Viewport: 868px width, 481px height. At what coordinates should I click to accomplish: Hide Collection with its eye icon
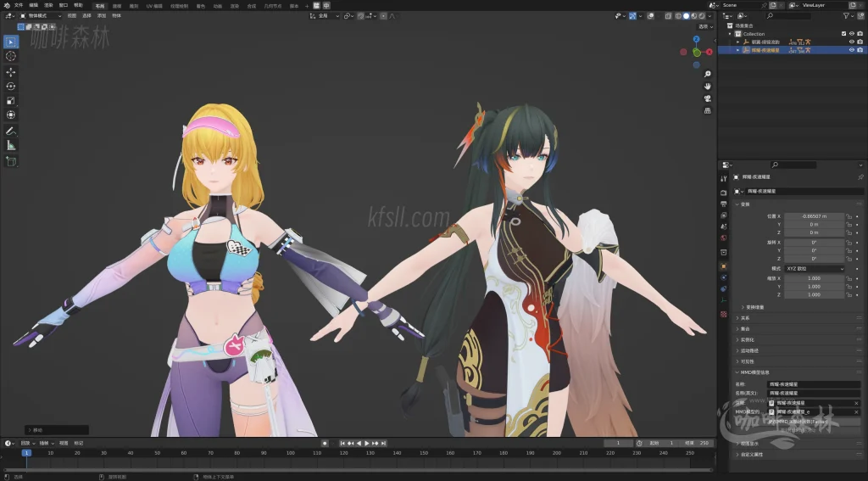tap(852, 34)
